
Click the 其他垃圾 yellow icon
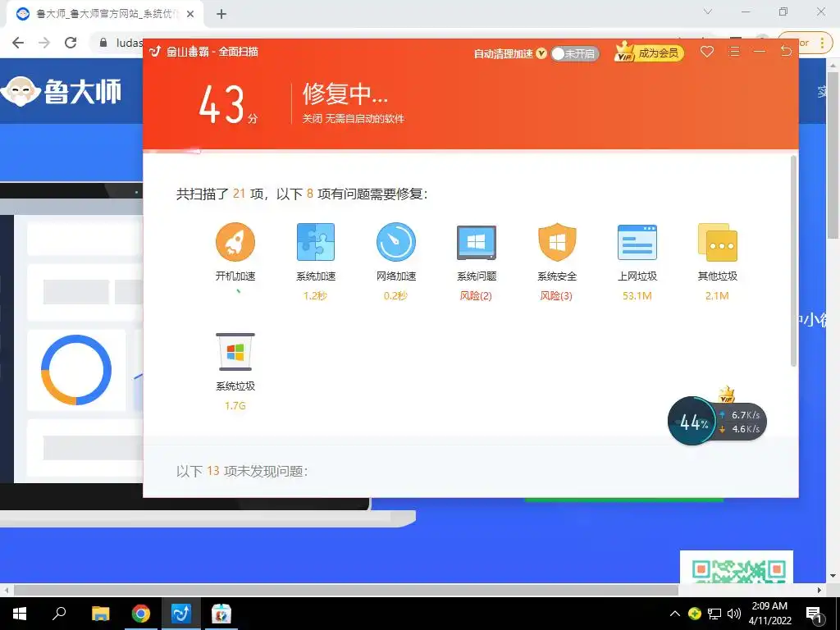[x=717, y=242]
